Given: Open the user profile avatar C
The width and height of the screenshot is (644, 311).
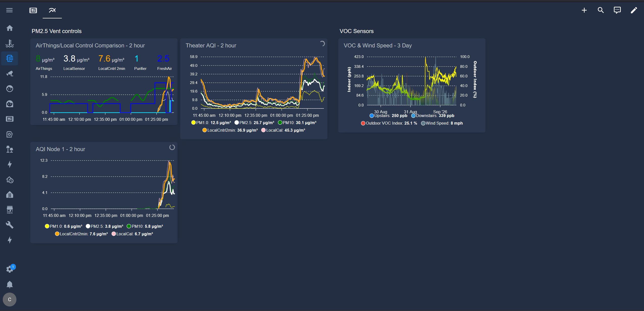Looking at the screenshot, I should (x=10, y=299).
